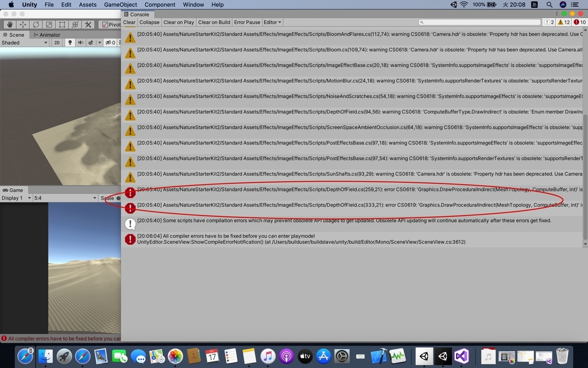Image resolution: width=588 pixels, height=368 pixels.
Task: Toggle the Pivot handle position button
Action: point(110,25)
